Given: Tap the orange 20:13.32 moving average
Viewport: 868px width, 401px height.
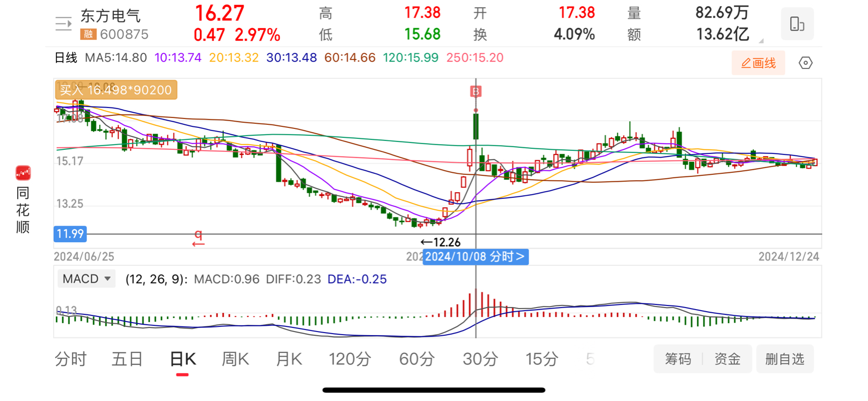Looking at the screenshot, I should pos(234,58).
